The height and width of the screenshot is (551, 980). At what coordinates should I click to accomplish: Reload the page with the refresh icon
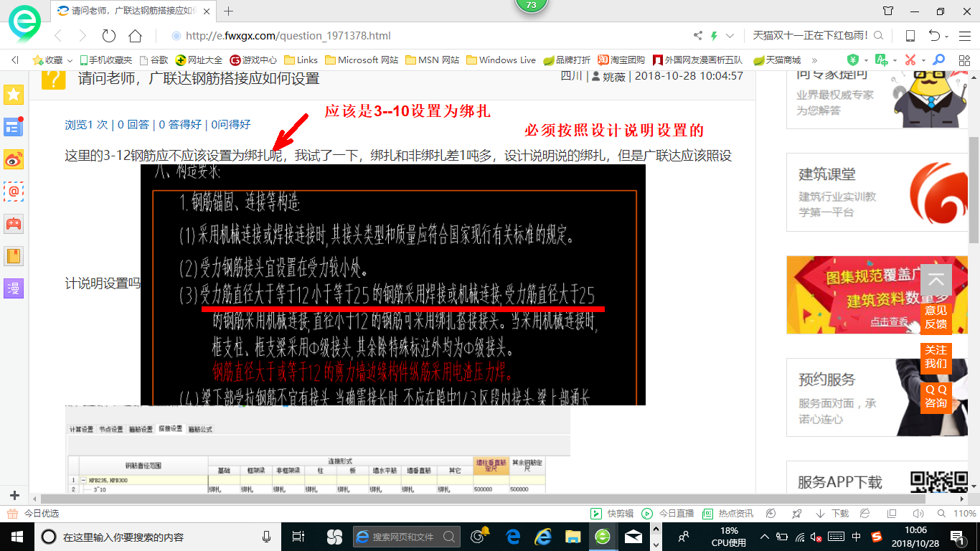[109, 36]
